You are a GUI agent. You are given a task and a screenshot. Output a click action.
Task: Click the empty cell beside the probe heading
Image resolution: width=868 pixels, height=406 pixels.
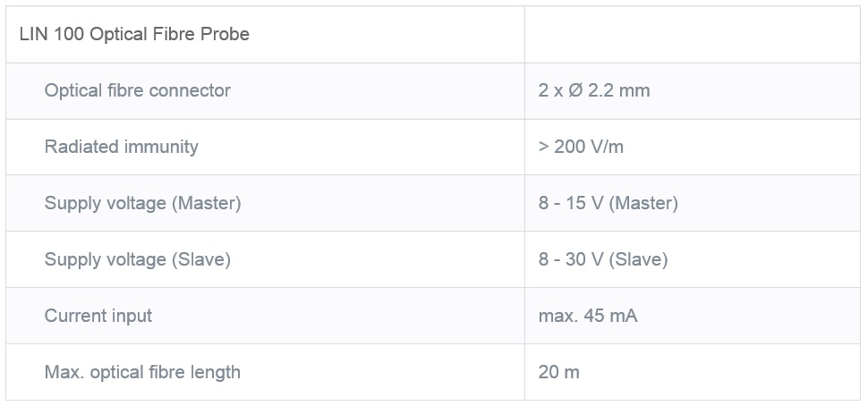point(692,35)
